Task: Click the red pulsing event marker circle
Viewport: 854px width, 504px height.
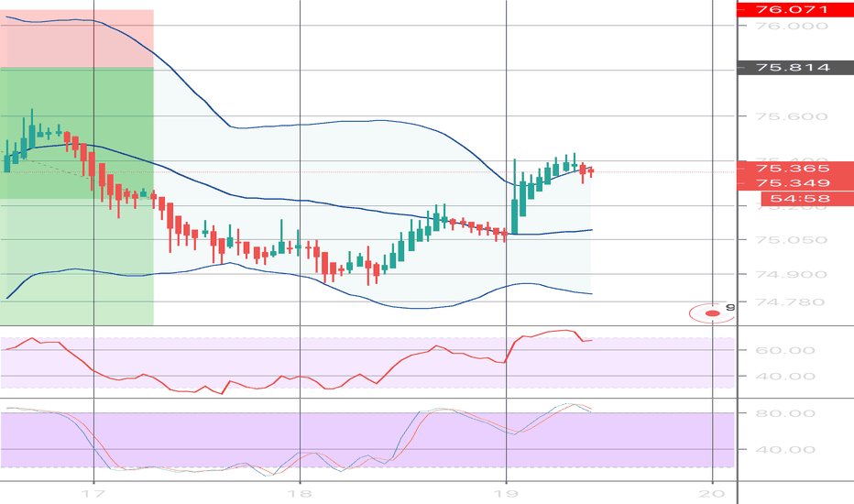Action: [x=711, y=313]
